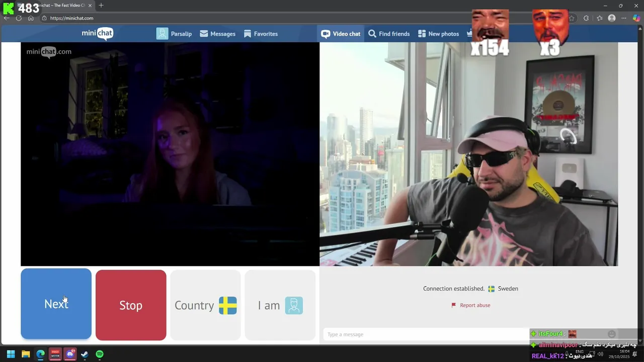Screen dimensions: 644x362
Task: Open the browser favorites list icon
Action: click(x=600, y=18)
